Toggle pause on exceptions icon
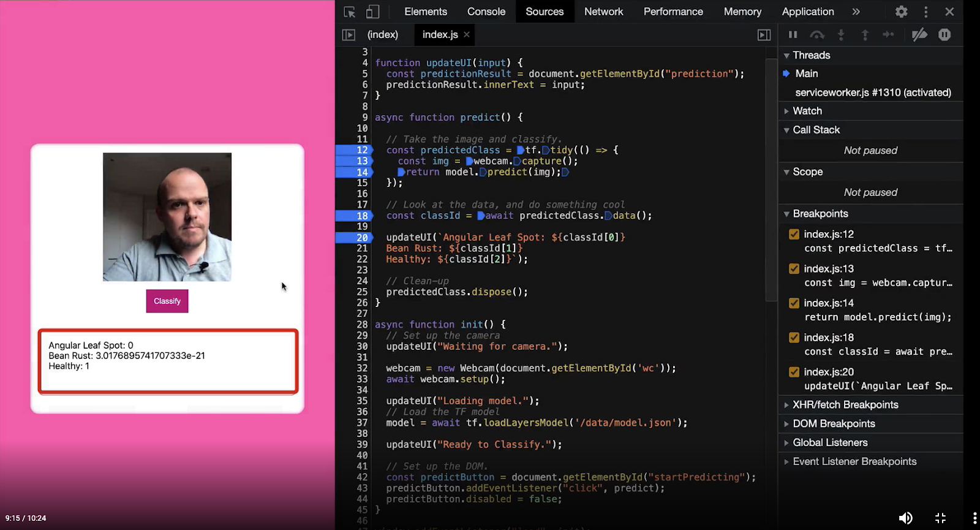The image size is (980, 530). 944,35
